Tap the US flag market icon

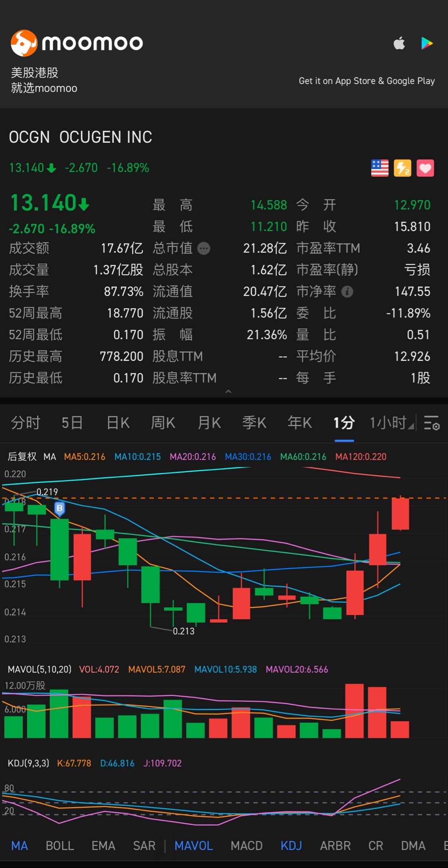pyautogui.click(x=380, y=168)
